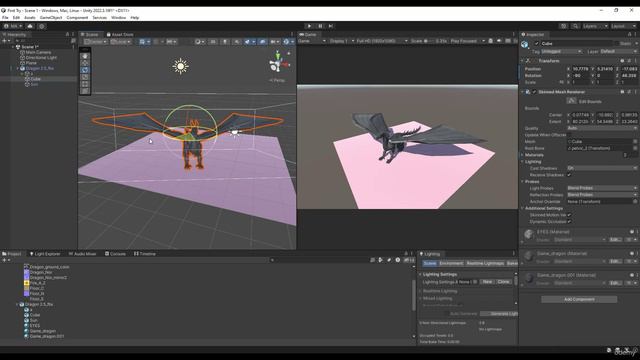Image resolution: width=640 pixels, height=360 pixels.
Task: Switch to the Asset Store tab
Action: (x=120, y=35)
